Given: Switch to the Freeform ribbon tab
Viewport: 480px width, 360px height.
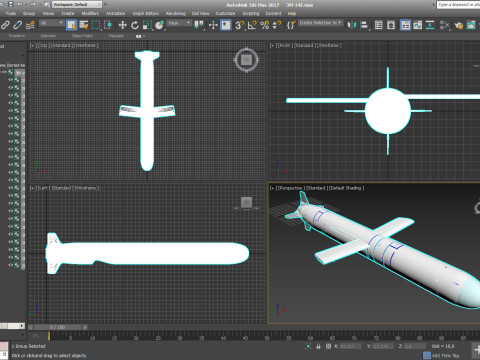Looking at the screenshot, I should pos(17,36).
